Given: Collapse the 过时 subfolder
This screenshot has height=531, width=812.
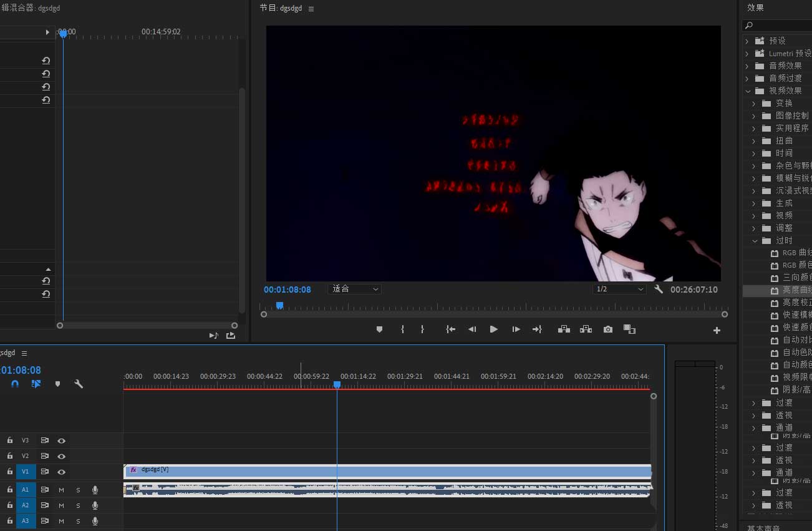Looking at the screenshot, I should click(754, 240).
